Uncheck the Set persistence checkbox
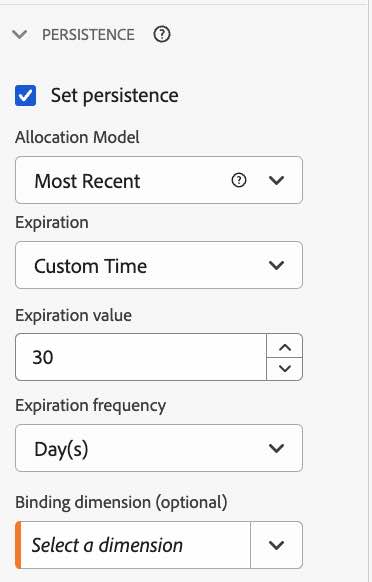The image size is (372, 582). [26, 95]
